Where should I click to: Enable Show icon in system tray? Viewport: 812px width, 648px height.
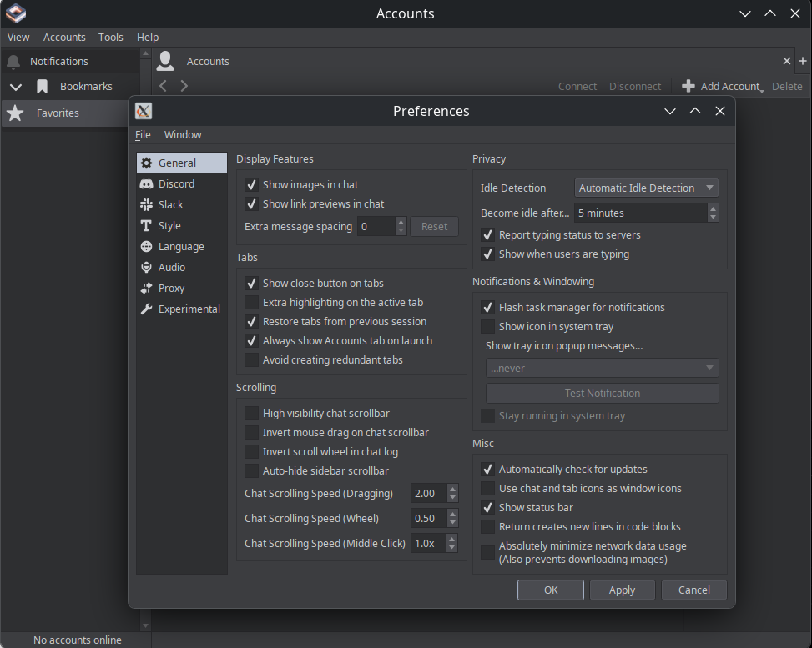pyautogui.click(x=487, y=327)
